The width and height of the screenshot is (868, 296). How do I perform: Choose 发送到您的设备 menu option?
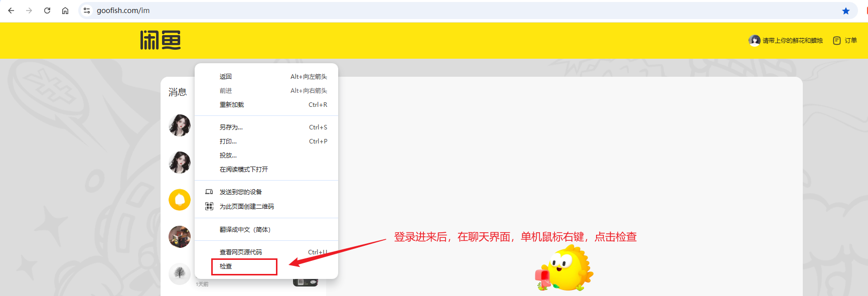tap(241, 192)
